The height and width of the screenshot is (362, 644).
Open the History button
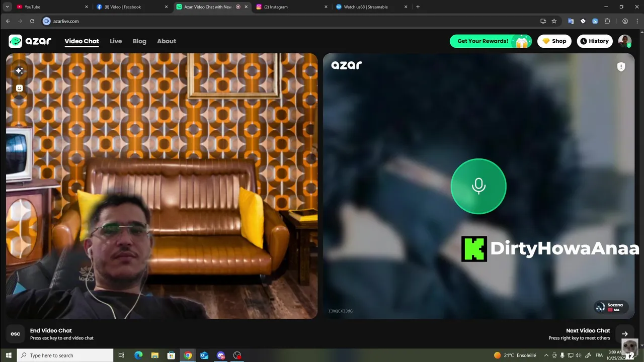(595, 41)
